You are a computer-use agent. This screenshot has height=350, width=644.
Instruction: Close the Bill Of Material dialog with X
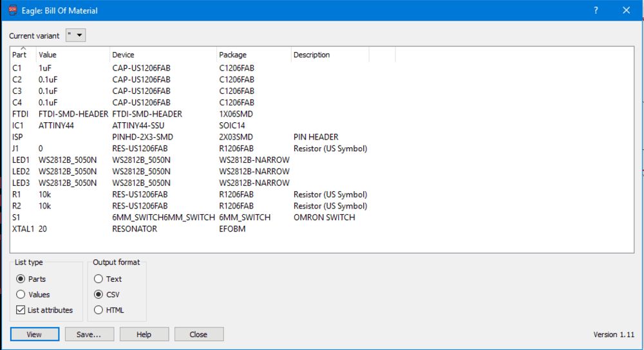pos(626,10)
